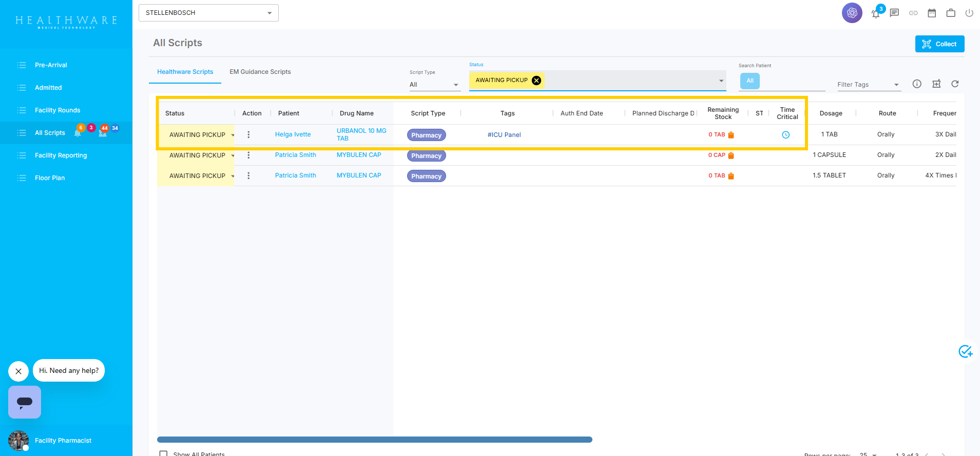Switch to the EM Guidance Scripts tab
980x456 pixels.
click(260, 72)
